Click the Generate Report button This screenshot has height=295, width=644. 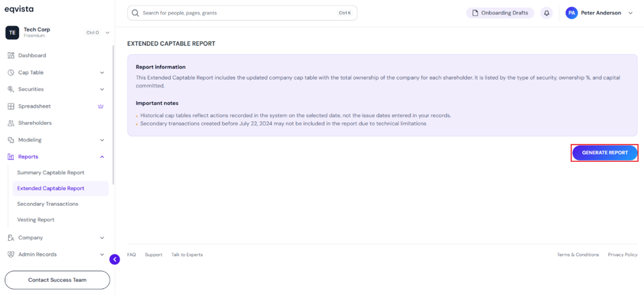[x=605, y=152]
